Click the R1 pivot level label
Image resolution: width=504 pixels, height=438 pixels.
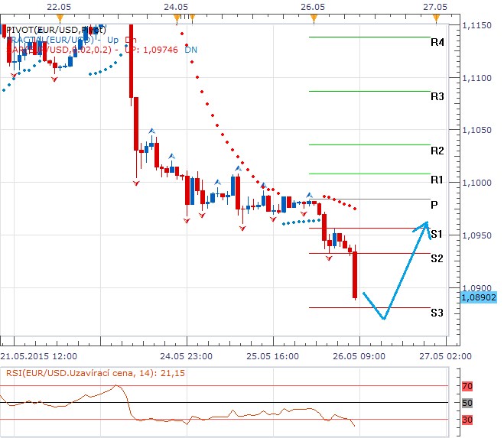(x=437, y=180)
